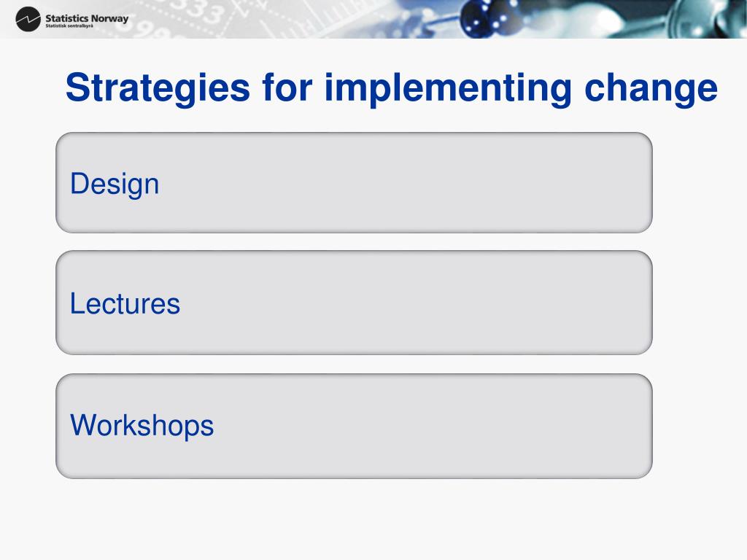Viewport: 747px width, 560px height.
Task: Click the empty area inside the Design box
Action: click(405, 183)
